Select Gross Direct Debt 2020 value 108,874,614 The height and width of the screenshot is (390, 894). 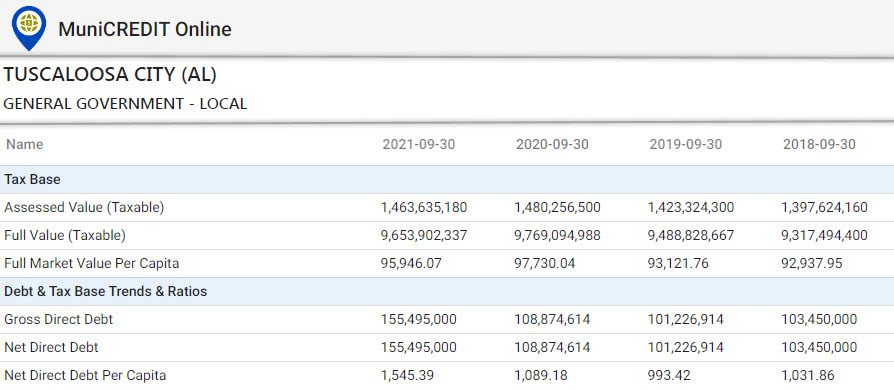pos(552,319)
